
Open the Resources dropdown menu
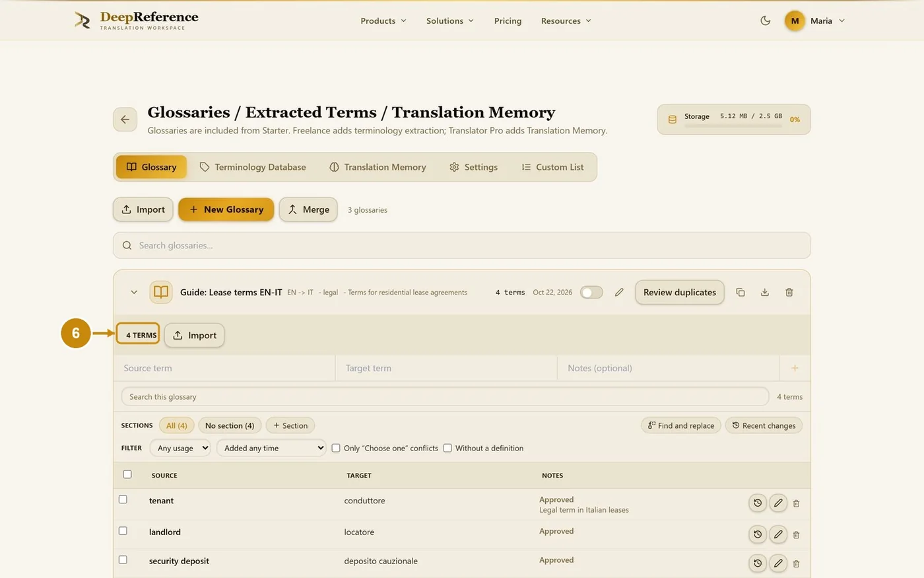pyautogui.click(x=566, y=20)
